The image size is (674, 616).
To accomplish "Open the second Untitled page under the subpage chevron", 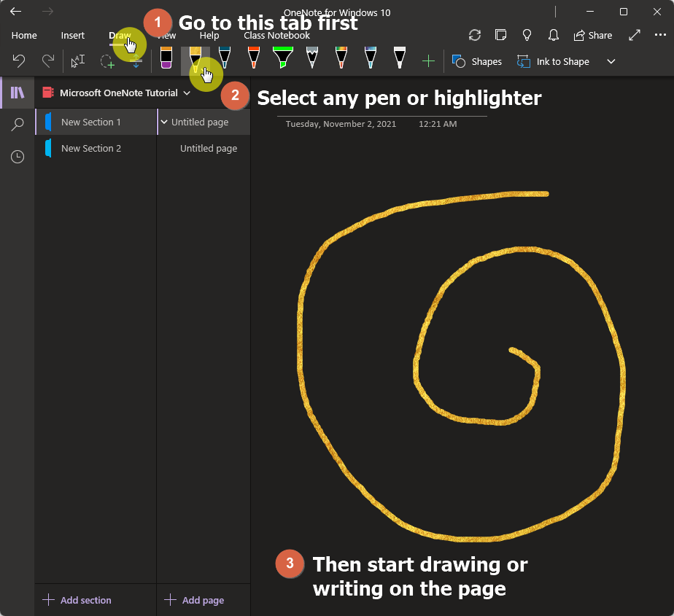I will click(204, 148).
